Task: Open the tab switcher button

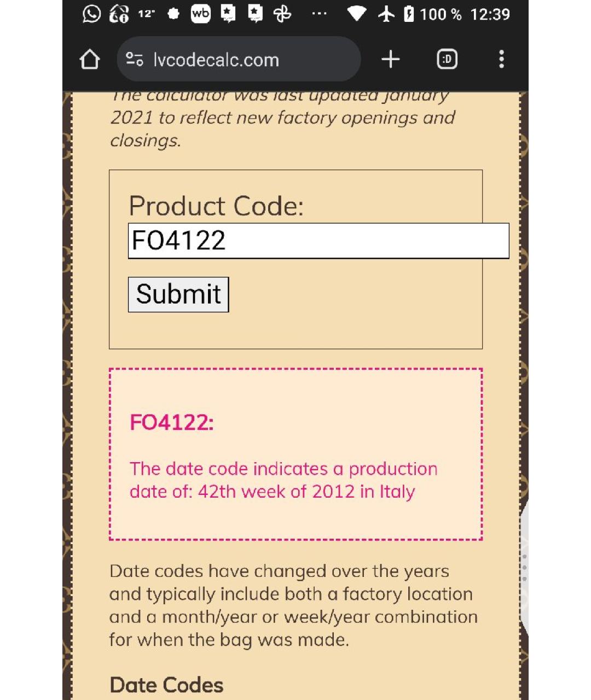Action: (447, 59)
